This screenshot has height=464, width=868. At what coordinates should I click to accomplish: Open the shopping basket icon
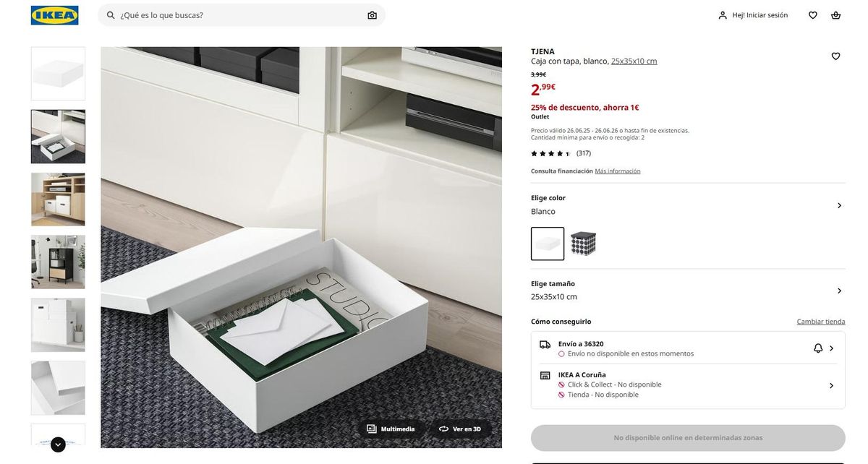(x=835, y=15)
